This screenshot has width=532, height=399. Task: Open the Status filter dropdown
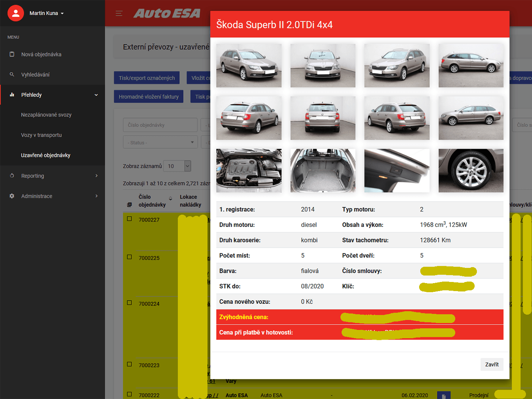[160, 142]
